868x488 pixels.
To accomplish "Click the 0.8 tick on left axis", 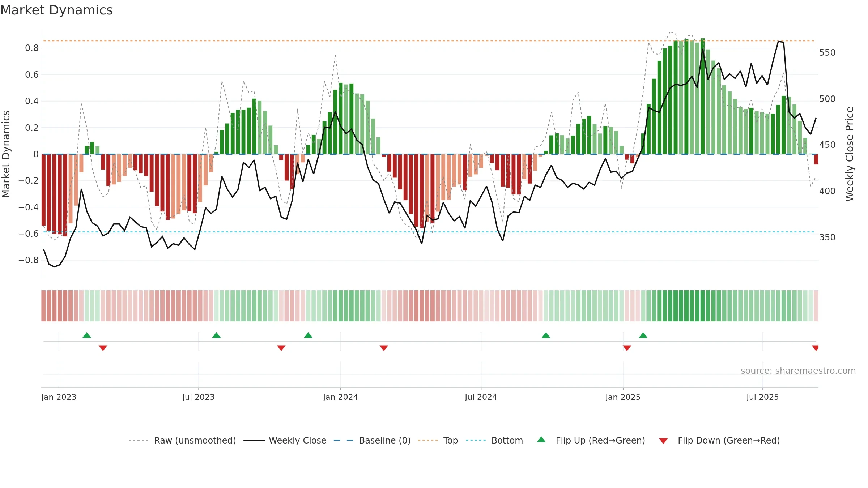I will 32,48.
